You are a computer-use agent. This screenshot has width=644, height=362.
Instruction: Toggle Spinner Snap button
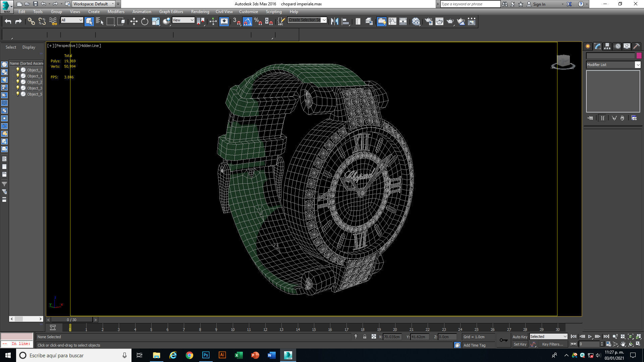click(269, 21)
